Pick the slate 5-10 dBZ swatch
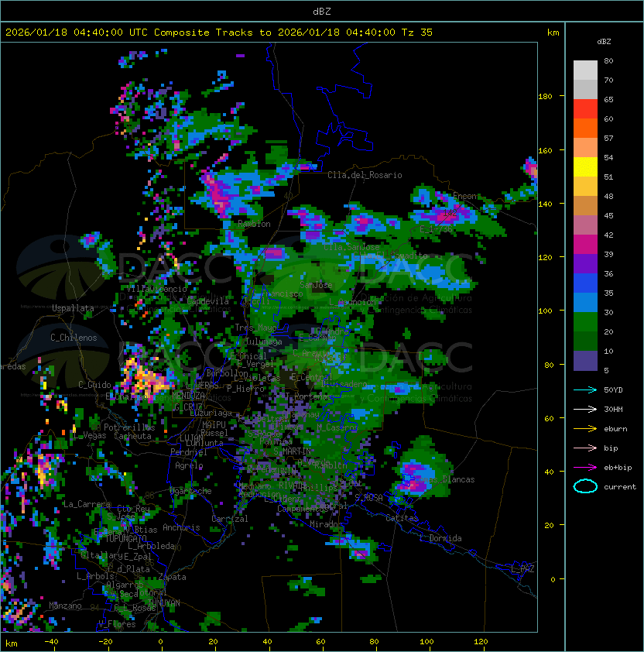This screenshot has width=644, height=652. click(x=585, y=361)
